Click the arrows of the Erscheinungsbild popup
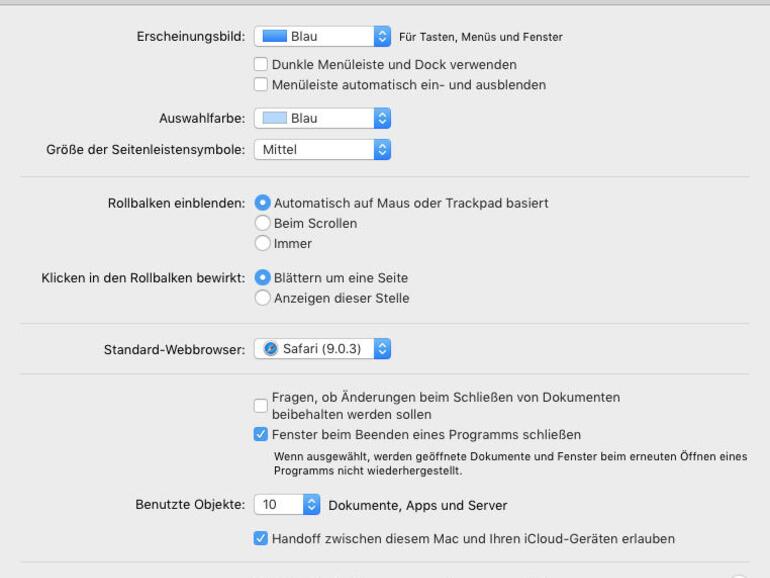 click(x=382, y=37)
